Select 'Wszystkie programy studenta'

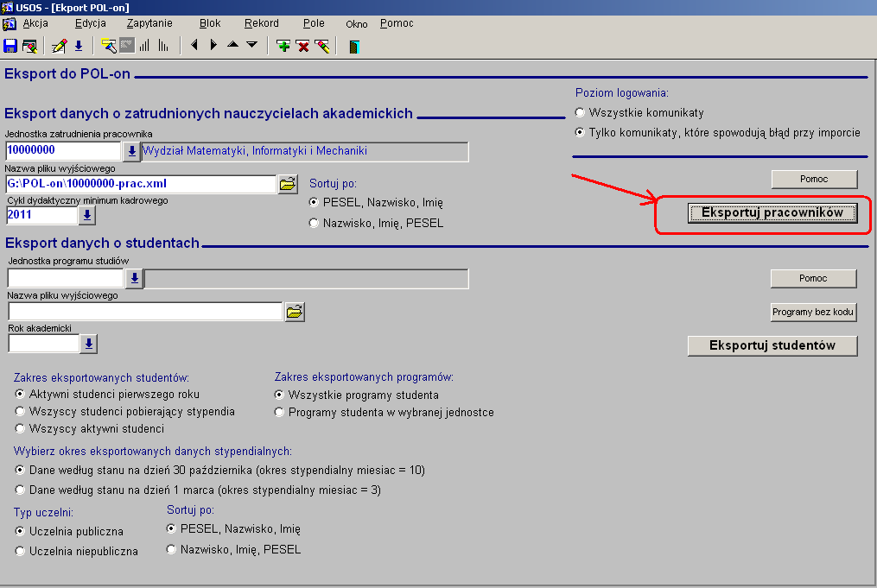click(279, 395)
